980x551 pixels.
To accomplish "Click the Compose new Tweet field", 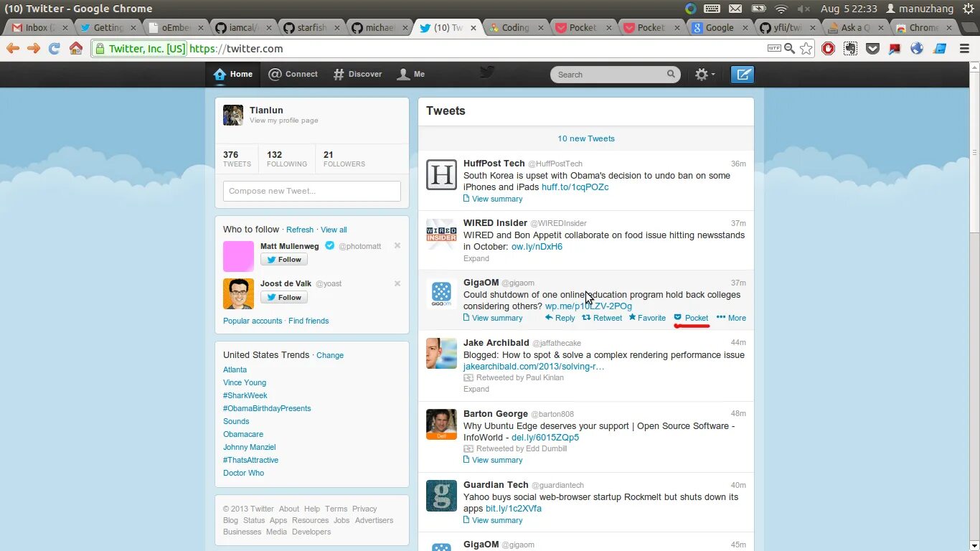I will [312, 191].
